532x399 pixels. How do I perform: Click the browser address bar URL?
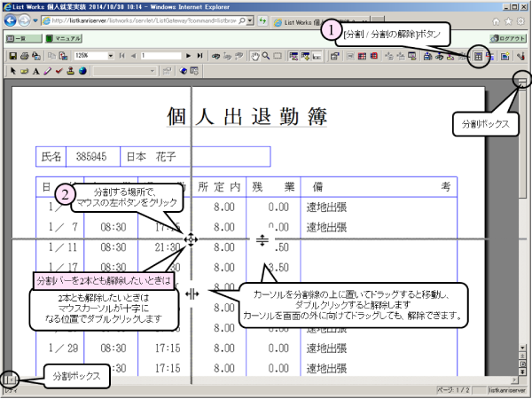tap(145, 21)
